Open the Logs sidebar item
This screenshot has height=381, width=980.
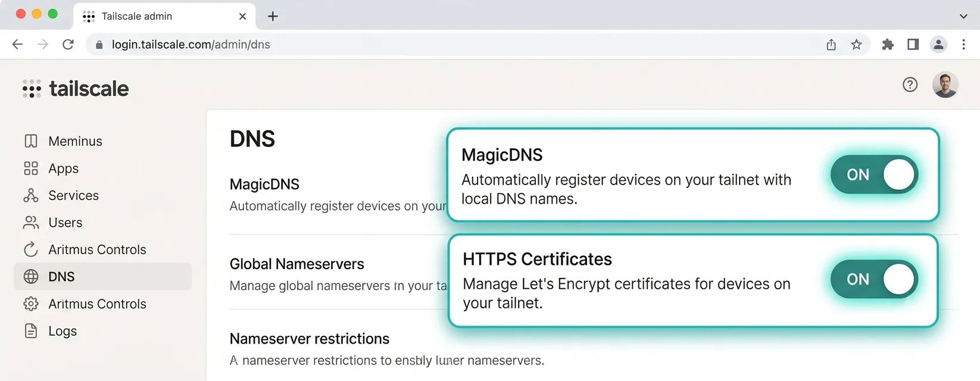click(102, 331)
